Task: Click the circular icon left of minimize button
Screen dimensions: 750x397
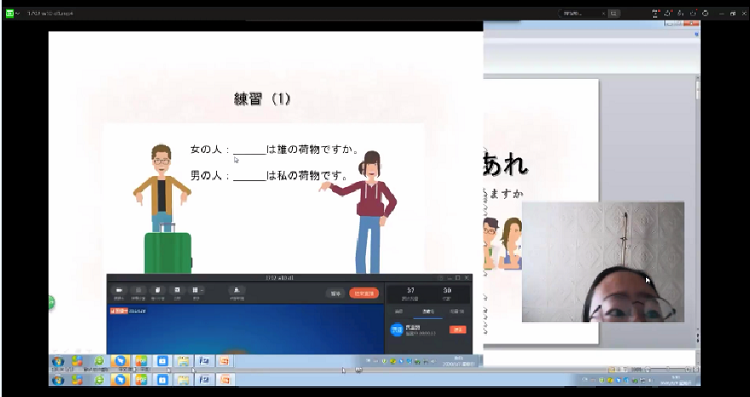Action: pyautogui.click(x=705, y=13)
